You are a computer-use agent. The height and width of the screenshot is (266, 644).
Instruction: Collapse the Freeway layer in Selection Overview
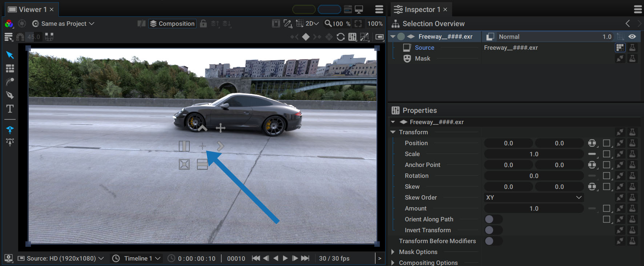(x=393, y=37)
